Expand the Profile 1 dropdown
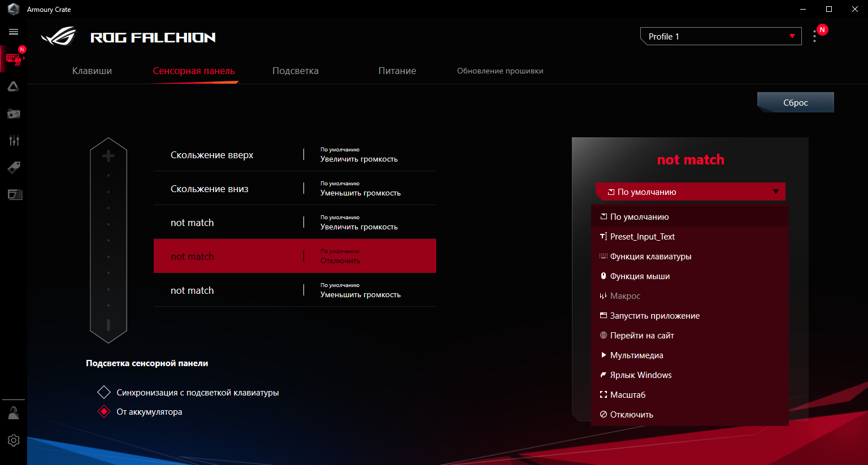This screenshot has width=868, height=465. point(721,36)
